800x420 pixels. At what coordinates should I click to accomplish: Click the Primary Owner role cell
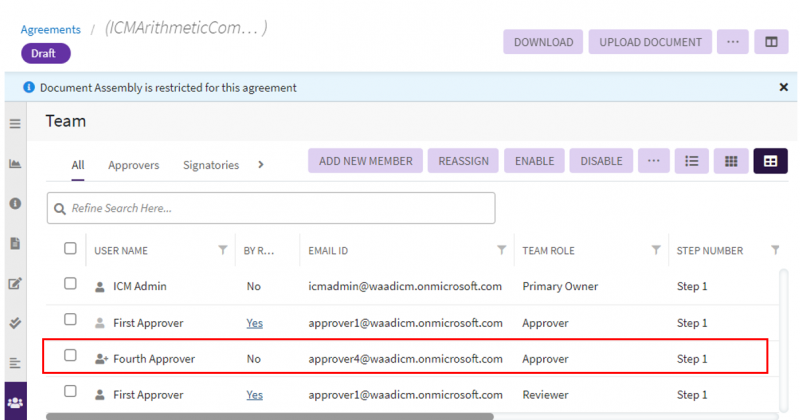coord(560,286)
